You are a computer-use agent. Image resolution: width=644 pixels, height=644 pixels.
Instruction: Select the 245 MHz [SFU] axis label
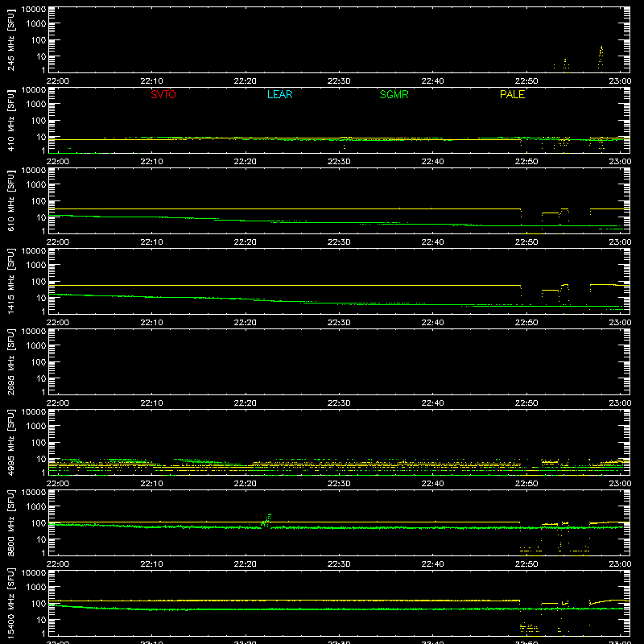11,40
